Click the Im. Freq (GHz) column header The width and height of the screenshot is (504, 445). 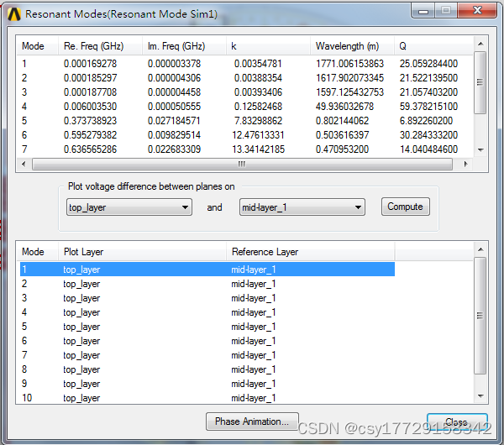(184, 46)
